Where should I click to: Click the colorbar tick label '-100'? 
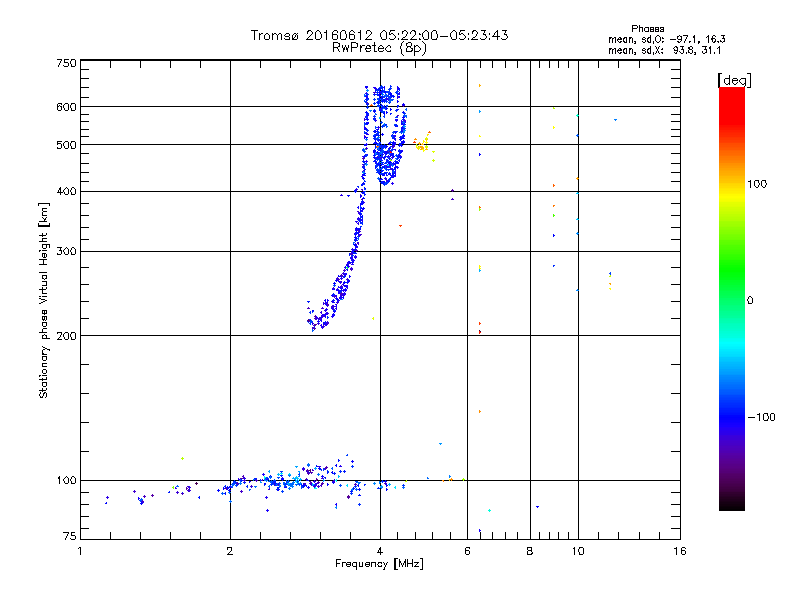coord(761,417)
